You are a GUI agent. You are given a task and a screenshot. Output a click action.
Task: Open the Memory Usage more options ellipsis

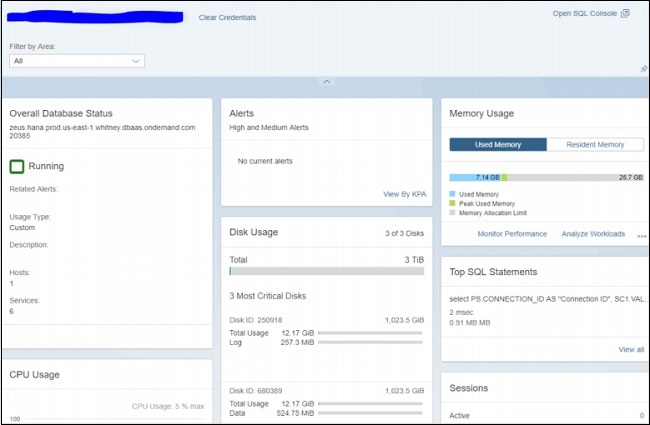[x=641, y=236]
